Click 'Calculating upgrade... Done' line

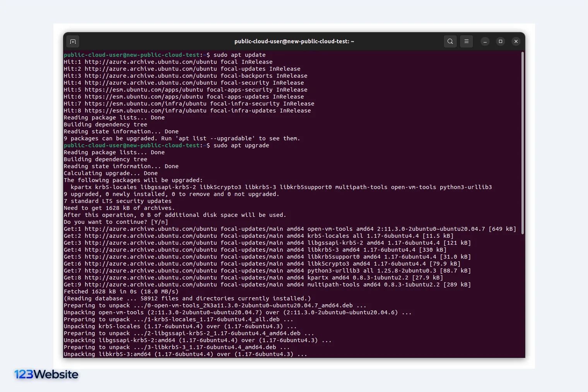[x=111, y=173]
